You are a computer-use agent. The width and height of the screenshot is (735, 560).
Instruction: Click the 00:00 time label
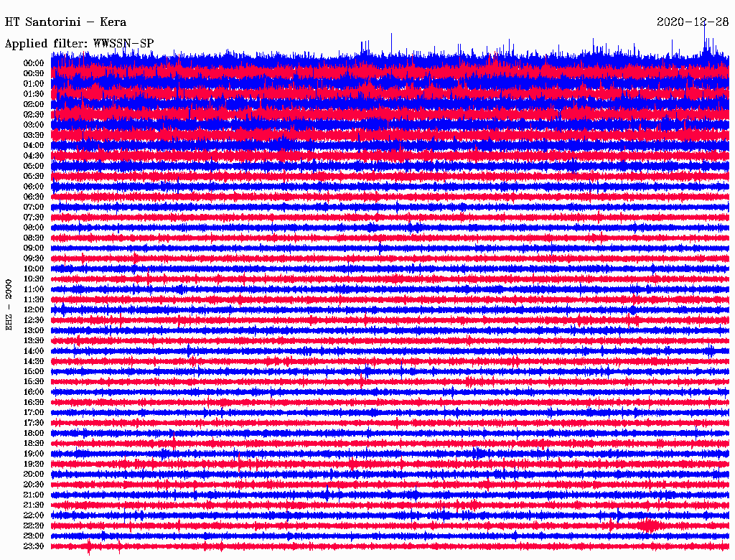point(34,63)
